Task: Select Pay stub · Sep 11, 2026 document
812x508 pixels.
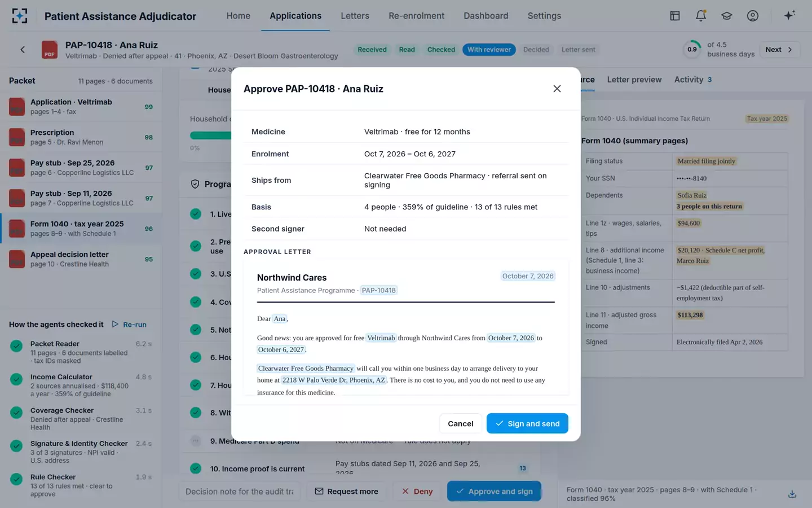Action: click(x=81, y=198)
